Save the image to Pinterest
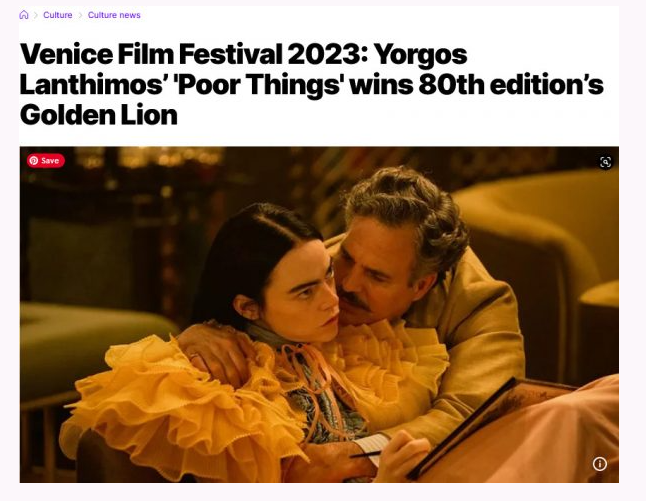646x501 pixels. pos(46,161)
